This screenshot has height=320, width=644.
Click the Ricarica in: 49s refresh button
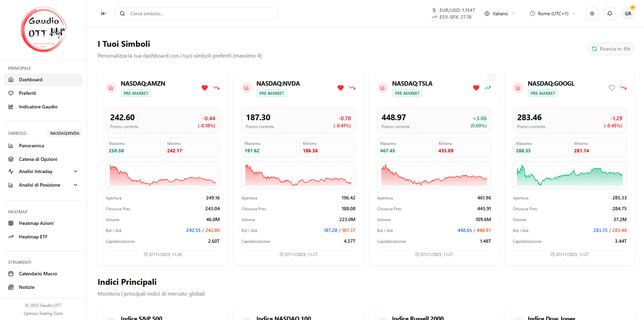611,48
